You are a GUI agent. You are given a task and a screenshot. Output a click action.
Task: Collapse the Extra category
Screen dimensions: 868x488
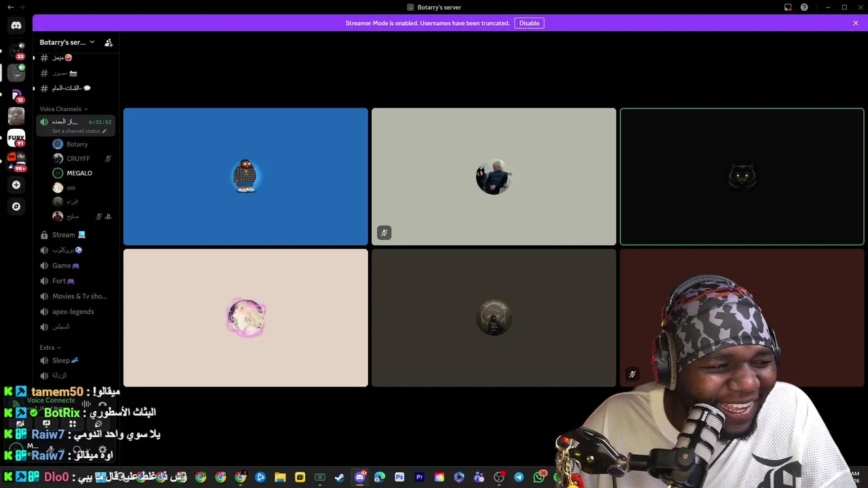click(x=50, y=348)
